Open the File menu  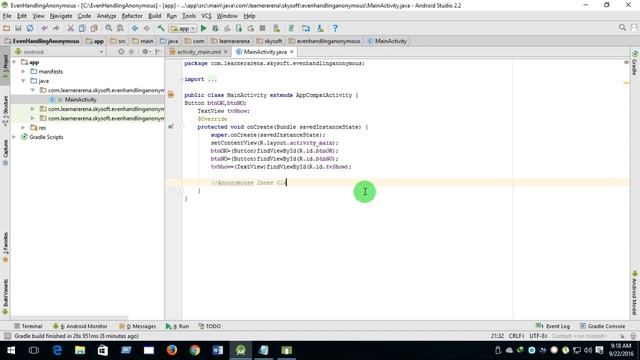(x=7, y=16)
